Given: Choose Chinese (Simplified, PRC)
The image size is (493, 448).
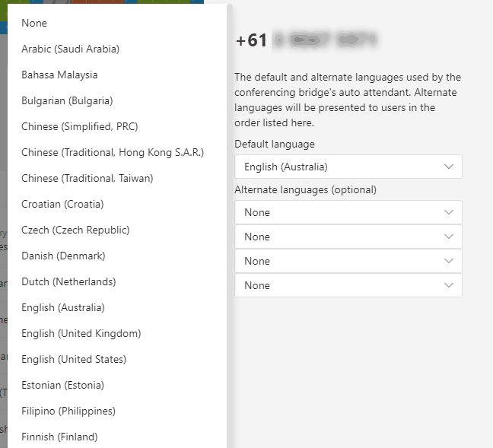Looking at the screenshot, I should coord(79,127).
